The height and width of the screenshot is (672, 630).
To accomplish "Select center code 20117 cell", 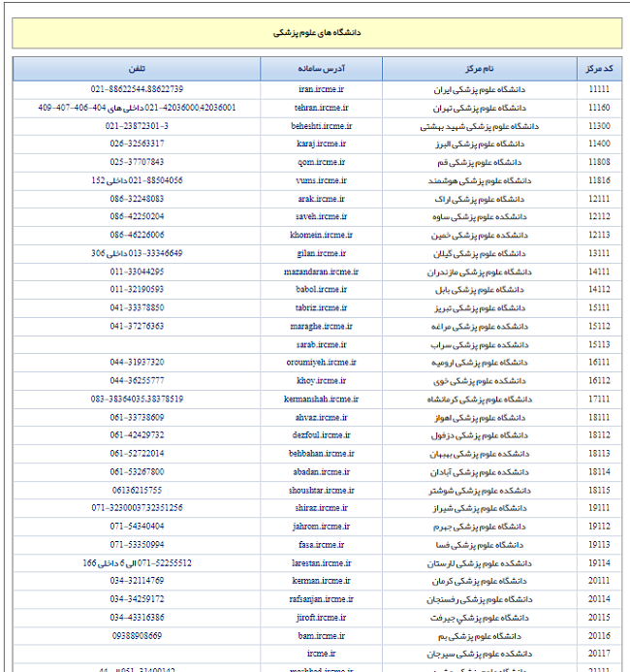I will click(x=599, y=654).
